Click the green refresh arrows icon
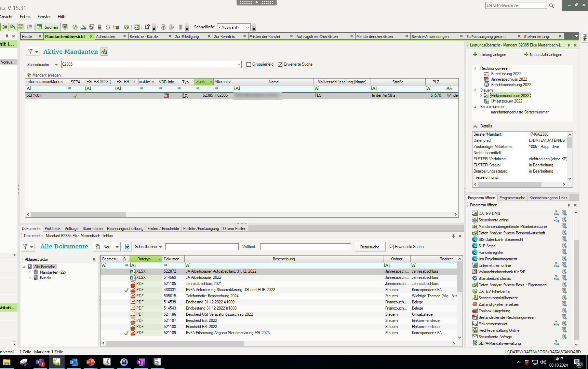The width and height of the screenshot is (588, 369). [x=75, y=27]
